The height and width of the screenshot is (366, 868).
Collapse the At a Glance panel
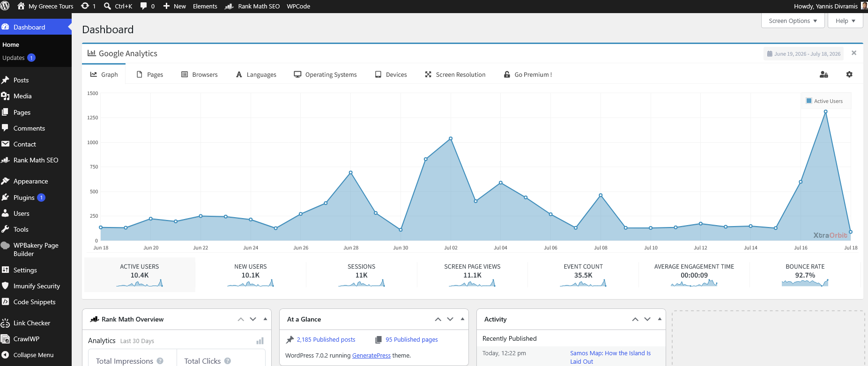coord(462,319)
